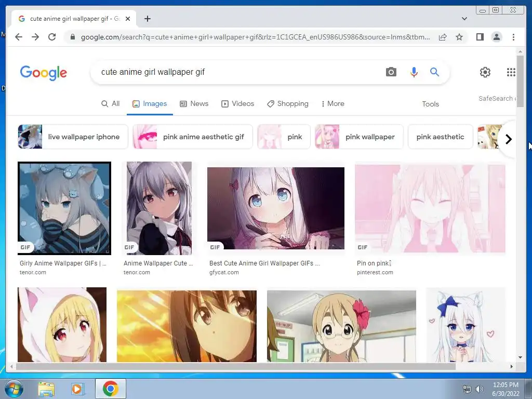Open Chrome's three-dot menu
The height and width of the screenshot is (399, 532).
[x=513, y=37]
